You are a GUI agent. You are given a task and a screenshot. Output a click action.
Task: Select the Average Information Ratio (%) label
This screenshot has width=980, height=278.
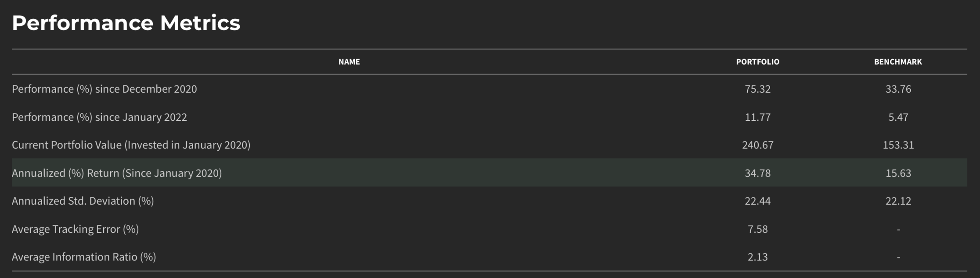84,257
